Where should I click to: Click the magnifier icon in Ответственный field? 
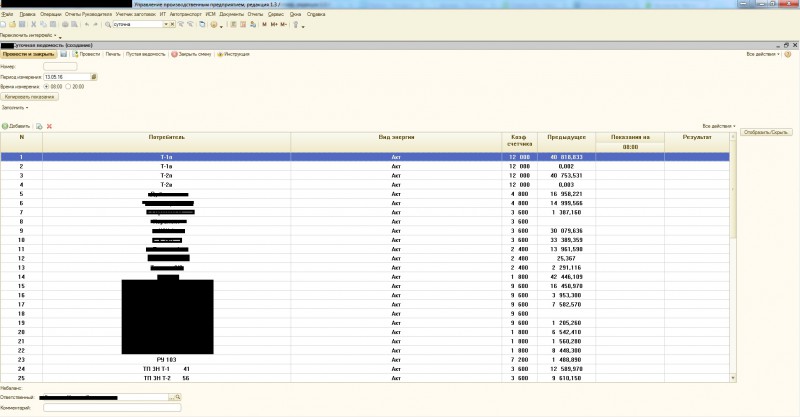178,397
